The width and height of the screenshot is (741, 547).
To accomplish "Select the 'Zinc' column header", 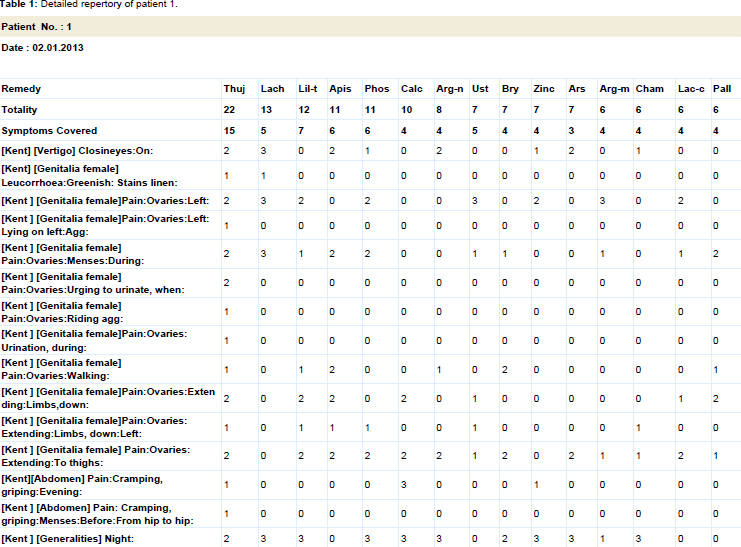I will tap(544, 89).
